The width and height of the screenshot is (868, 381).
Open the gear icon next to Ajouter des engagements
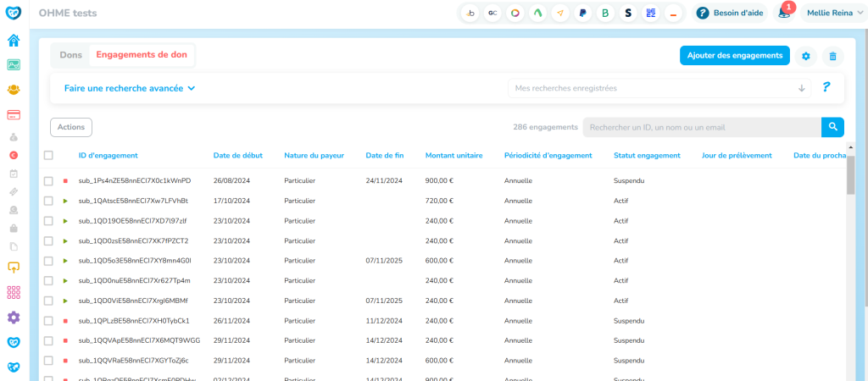tap(806, 56)
